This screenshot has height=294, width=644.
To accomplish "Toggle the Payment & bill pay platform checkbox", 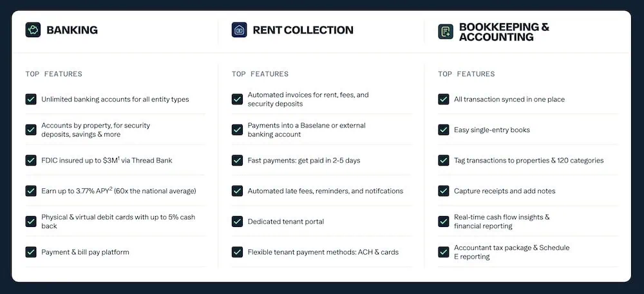I will (x=31, y=252).
